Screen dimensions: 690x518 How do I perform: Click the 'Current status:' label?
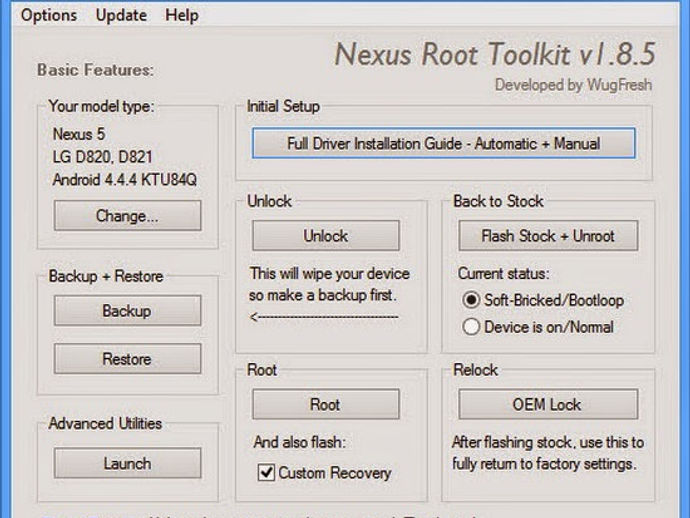point(503,274)
